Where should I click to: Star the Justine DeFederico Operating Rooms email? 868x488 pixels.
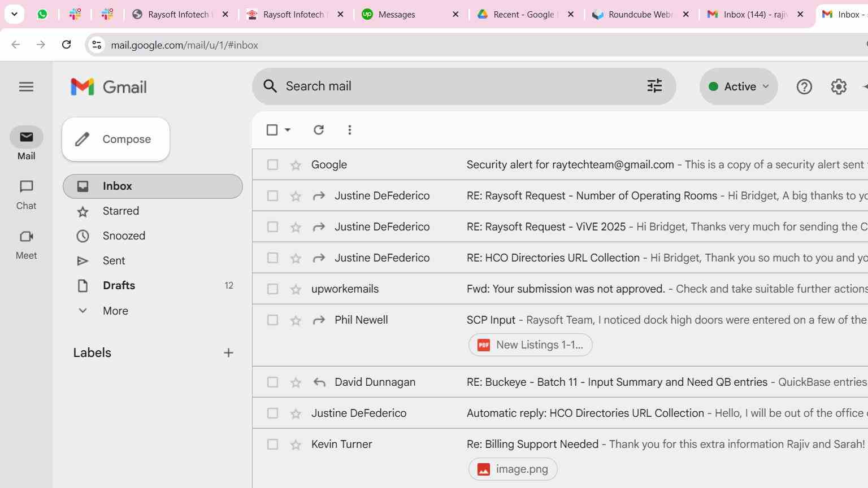point(296,196)
